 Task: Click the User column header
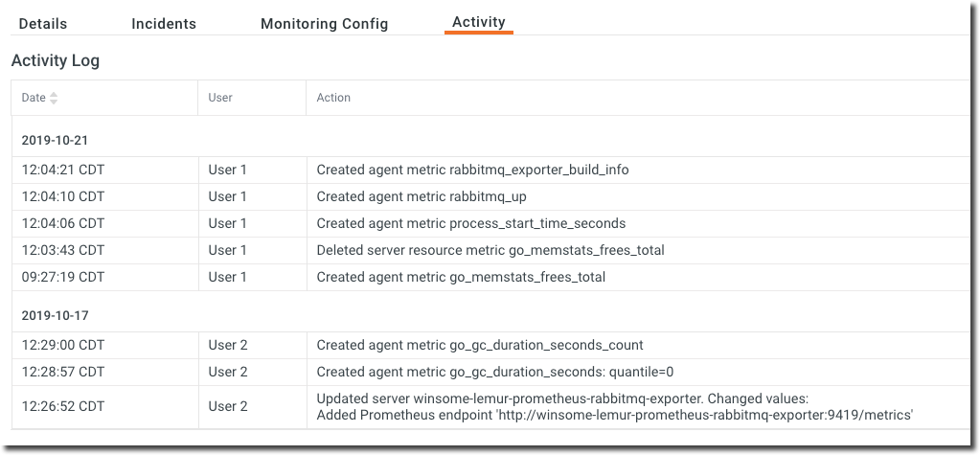[220, 98]
